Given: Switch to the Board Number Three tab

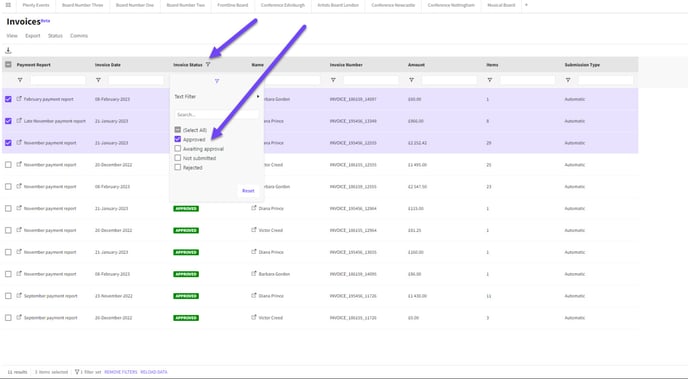Looking at the screenshot, I should click(82, 5).
